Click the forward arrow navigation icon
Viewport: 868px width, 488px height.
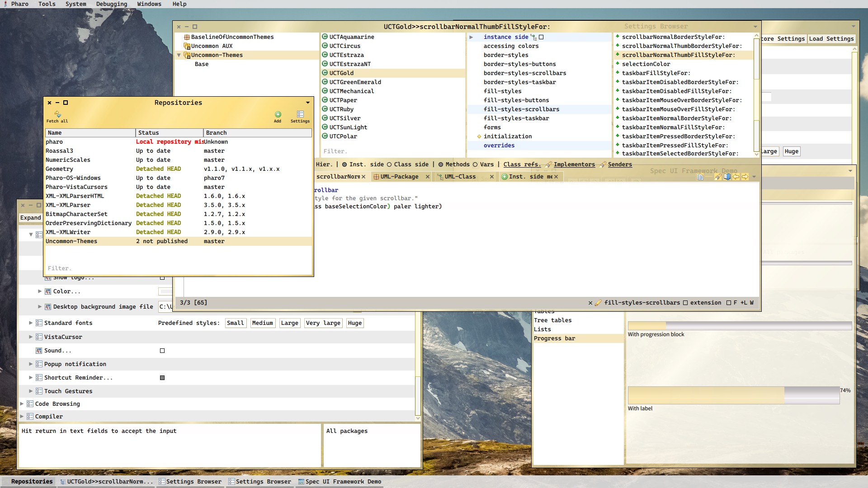coord(745,177)
